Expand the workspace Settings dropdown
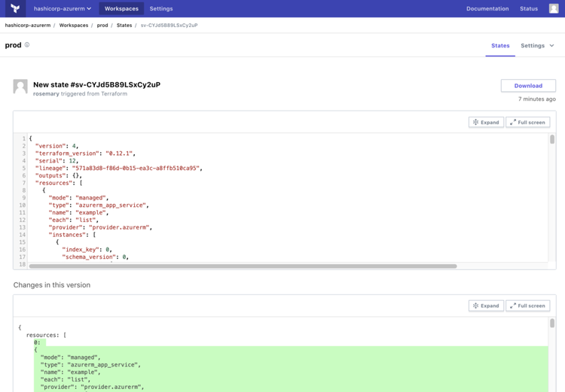The image size is (565, 392). click(x=537, y=46)
